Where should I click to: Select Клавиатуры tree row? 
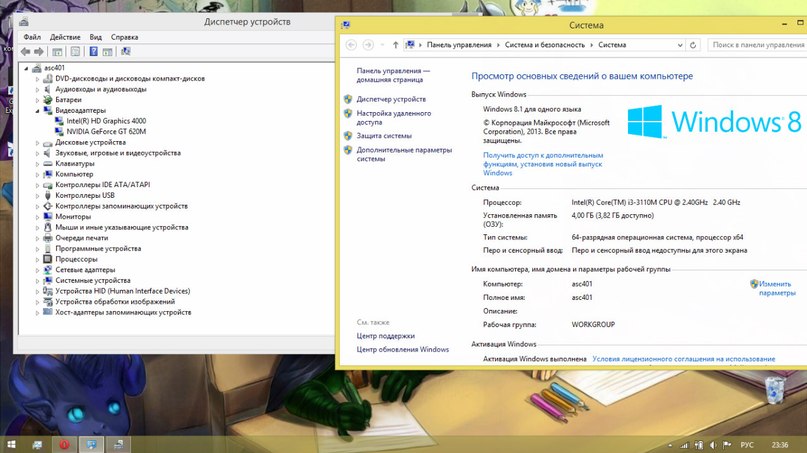pos(75,164)
